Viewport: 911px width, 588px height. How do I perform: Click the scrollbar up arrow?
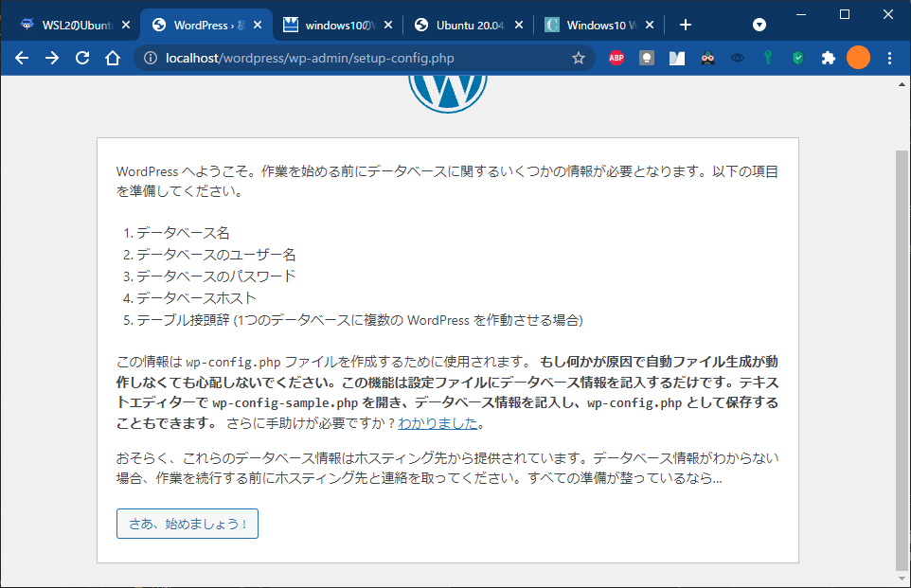coord(902,84)
